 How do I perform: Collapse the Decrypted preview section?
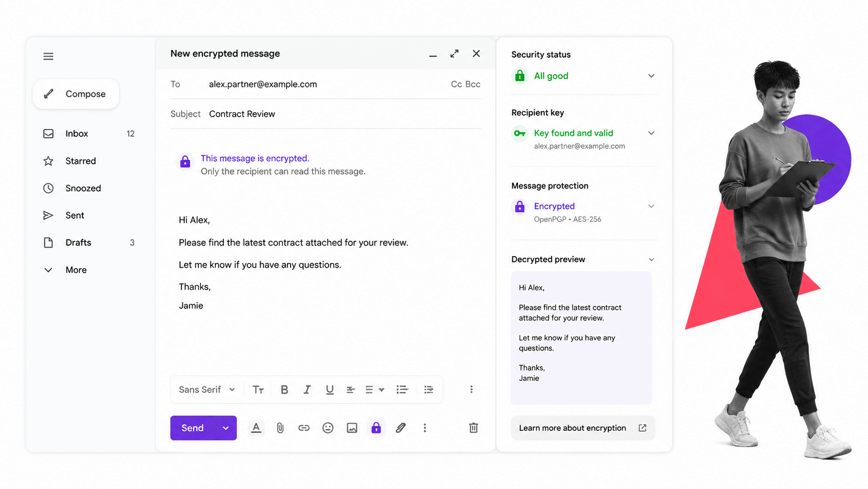(x=651, y=260)
